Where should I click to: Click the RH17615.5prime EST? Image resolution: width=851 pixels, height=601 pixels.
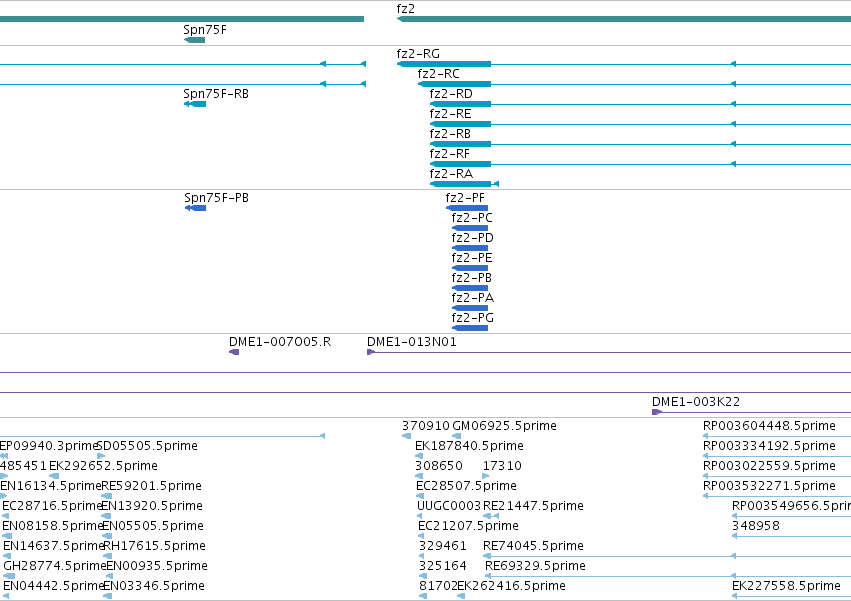click(x=107, y=556)
